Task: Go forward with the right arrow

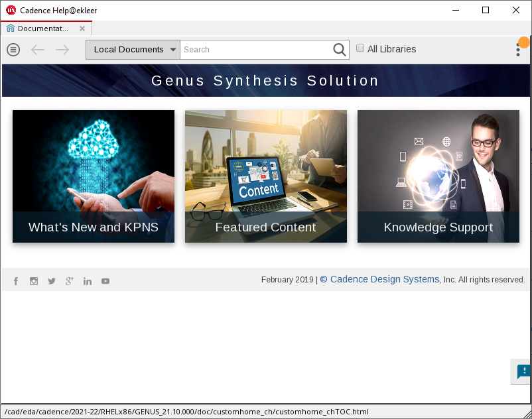Action: (x=62, y=50)
